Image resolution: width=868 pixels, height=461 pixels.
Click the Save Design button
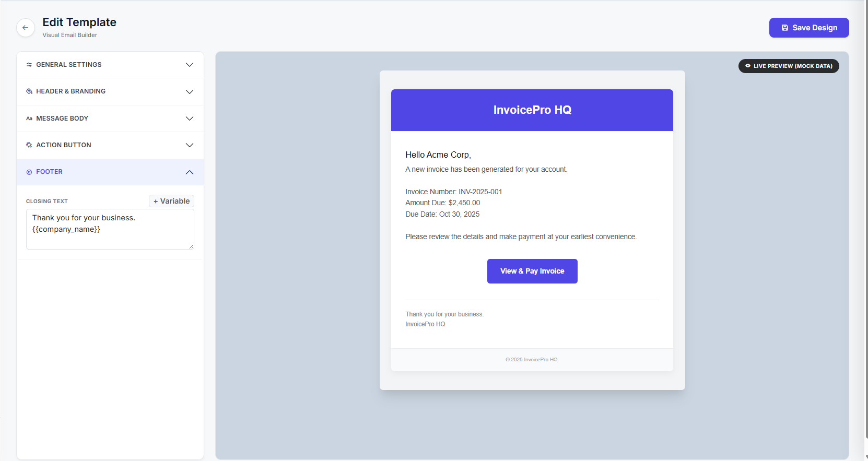(808, 27)
